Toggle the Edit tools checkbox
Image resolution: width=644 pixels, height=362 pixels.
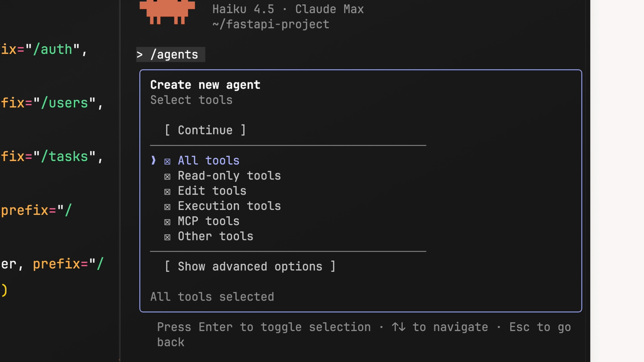(x=167, y=191)
